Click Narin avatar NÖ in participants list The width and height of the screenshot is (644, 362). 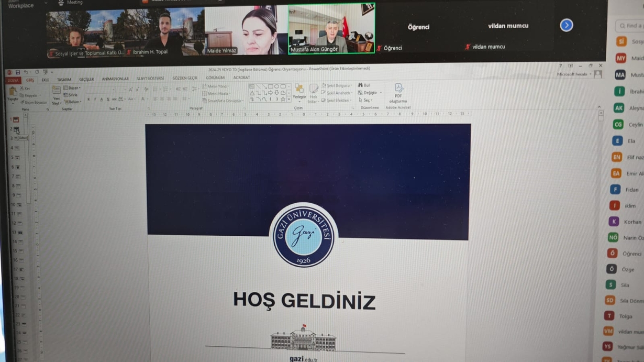(613, 237)
